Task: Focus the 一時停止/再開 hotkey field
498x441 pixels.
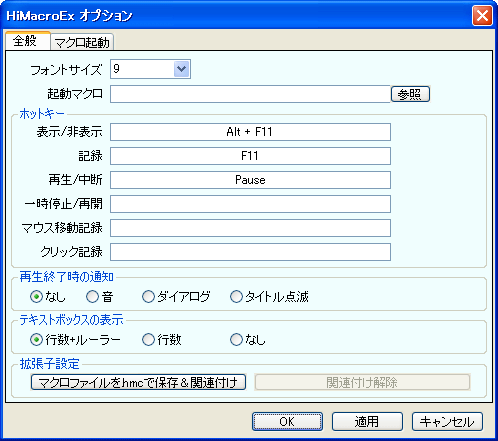Action: coord(250,204)
